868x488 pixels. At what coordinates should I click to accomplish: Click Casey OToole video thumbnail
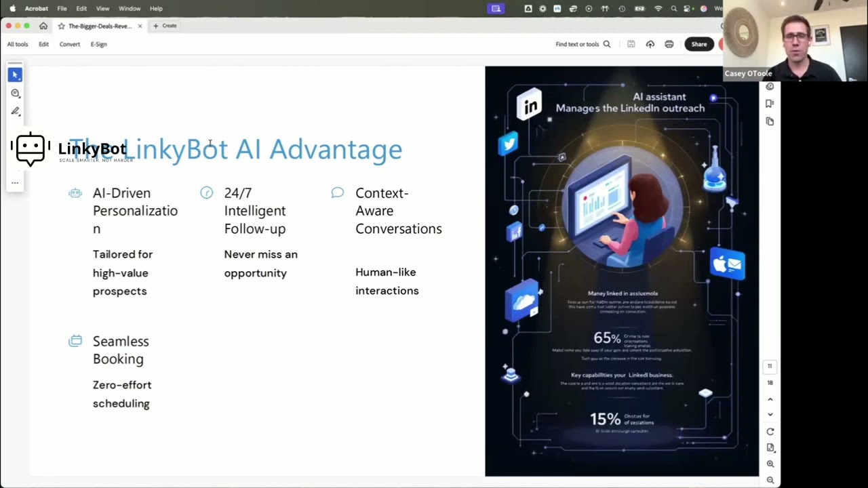pyautogui.click(x=795, y=41)
